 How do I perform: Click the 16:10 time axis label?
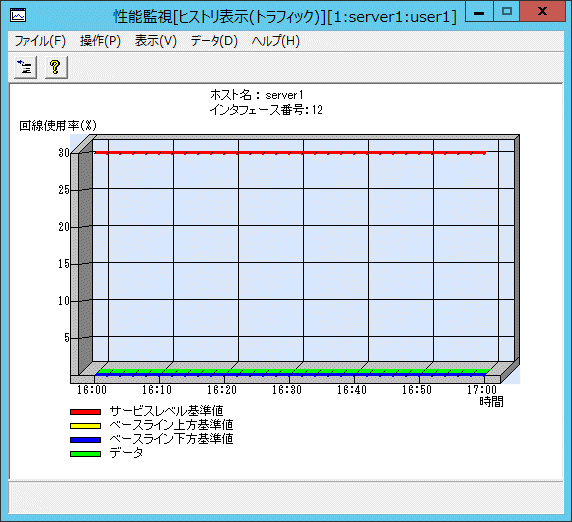(157, 390)
